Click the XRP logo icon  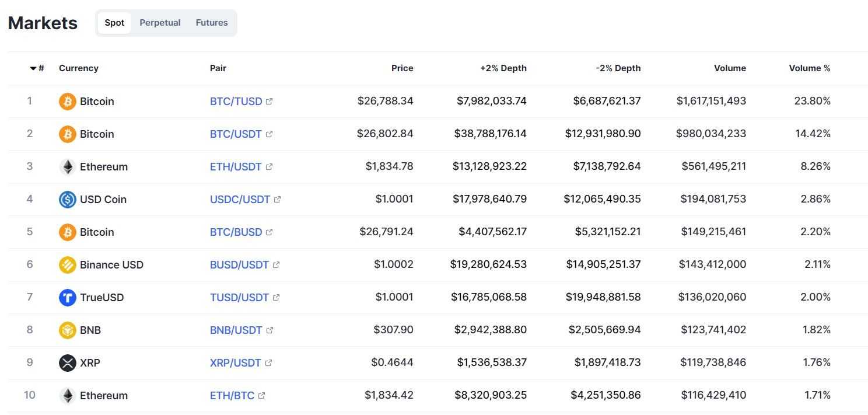click(68, 362)
